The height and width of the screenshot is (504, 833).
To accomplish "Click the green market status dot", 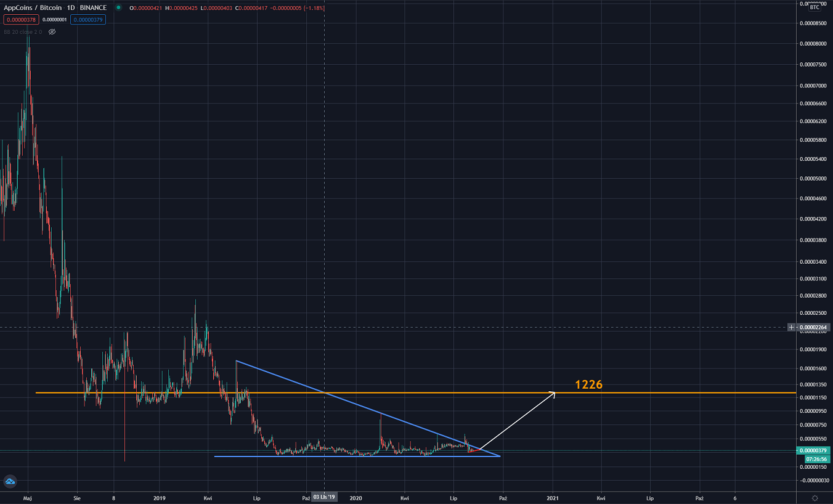I will (118, 7).
